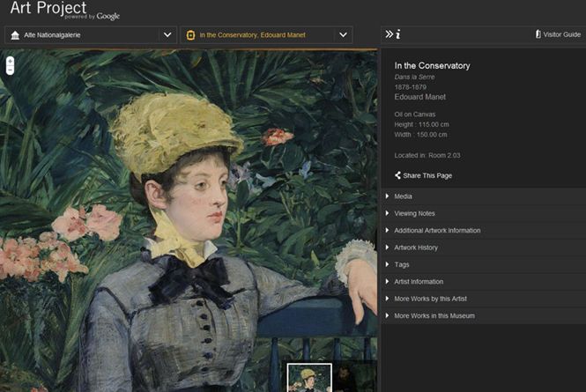The image size is (586, 392).
Task: Open More Works by this Artist
Action: click(x=432, y=299)
